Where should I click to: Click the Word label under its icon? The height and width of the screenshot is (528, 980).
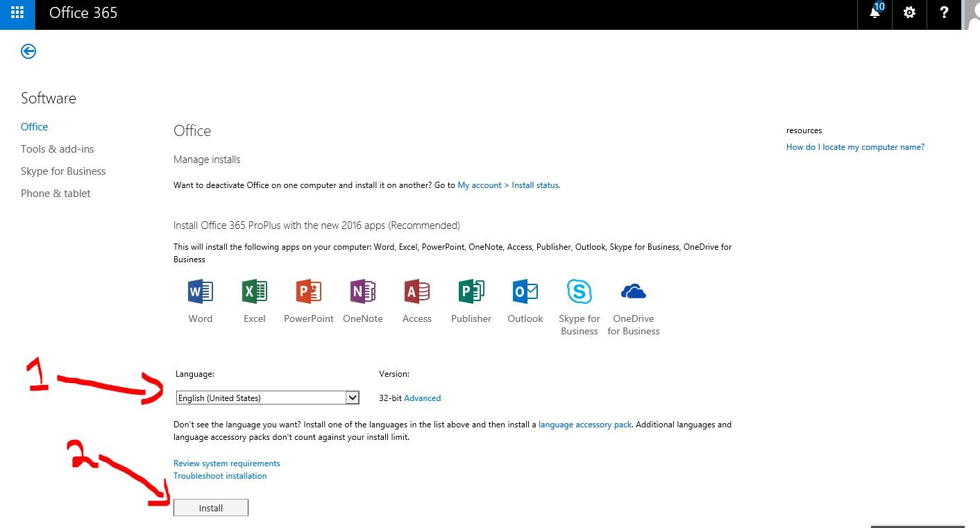tap(201, 318)
